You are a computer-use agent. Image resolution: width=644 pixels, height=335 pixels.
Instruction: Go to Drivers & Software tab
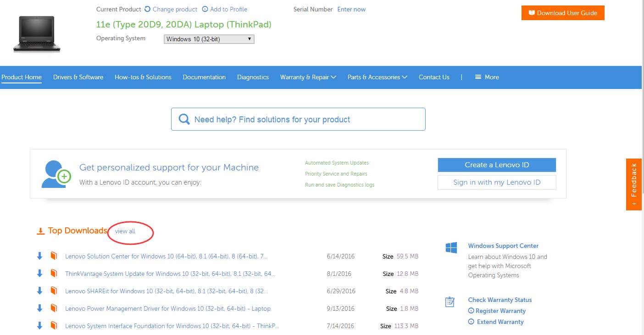78,77
